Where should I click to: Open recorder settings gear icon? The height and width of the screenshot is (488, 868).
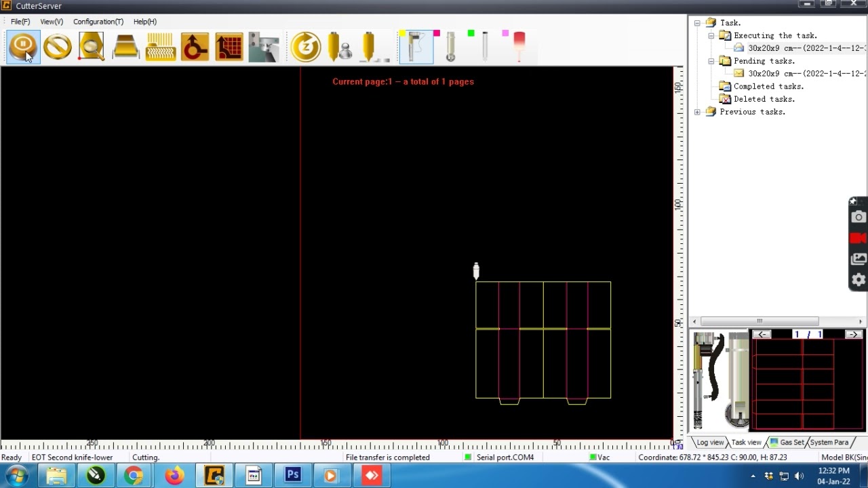click(859, 280)
